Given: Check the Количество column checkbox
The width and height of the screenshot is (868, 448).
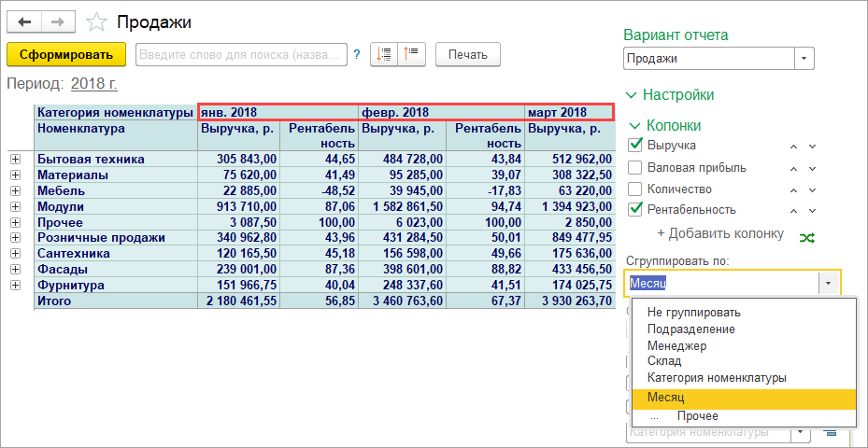Looking at the screenshot, I should [x=635, y=189].
